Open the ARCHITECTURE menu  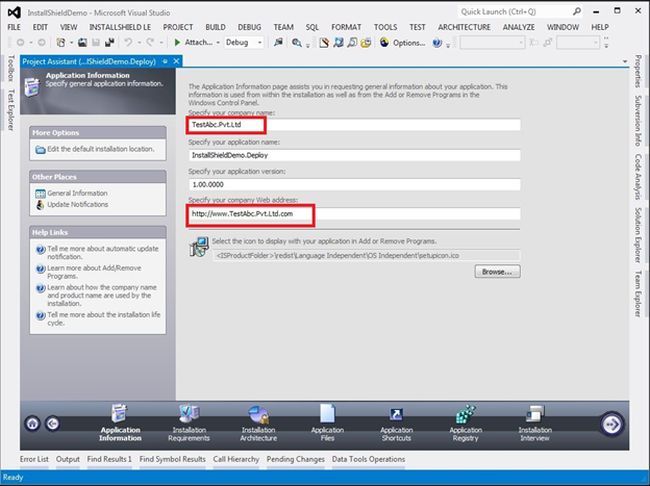click(464, 27)
